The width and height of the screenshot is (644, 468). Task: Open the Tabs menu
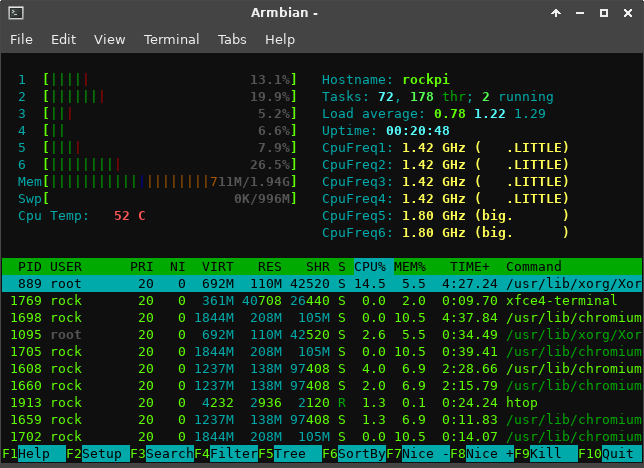pyautogui.click(x=232, y=39)
